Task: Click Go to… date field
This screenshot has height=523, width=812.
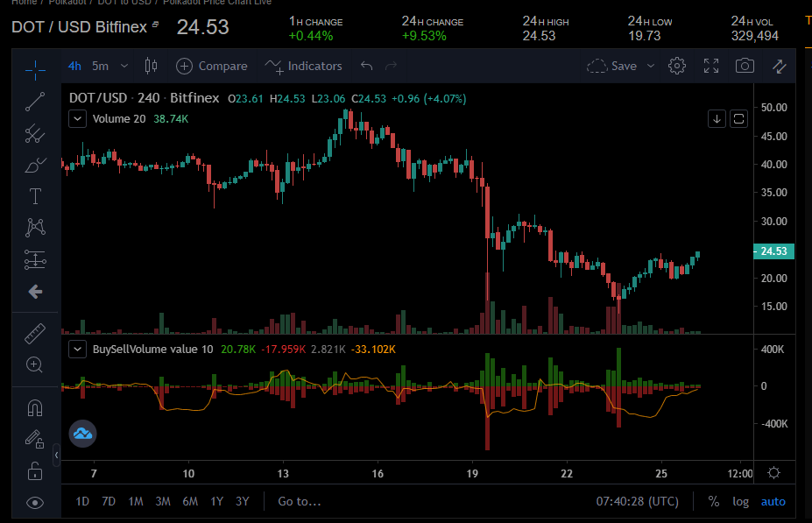Action: 300,501
